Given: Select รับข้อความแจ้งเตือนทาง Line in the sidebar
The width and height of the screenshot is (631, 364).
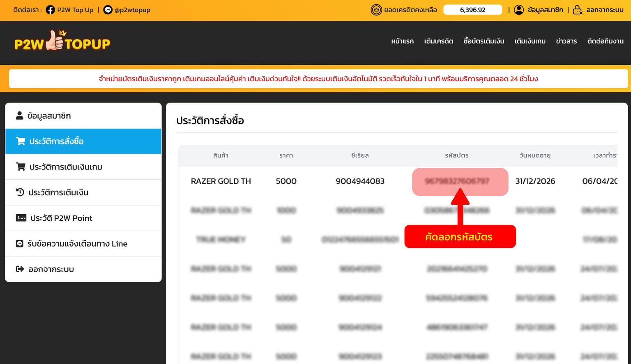Looking at the screenshot, I should [x=83, y=243].
